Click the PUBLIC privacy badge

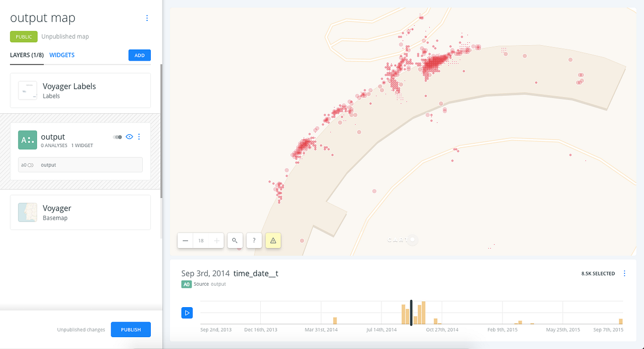click(24, 37)
